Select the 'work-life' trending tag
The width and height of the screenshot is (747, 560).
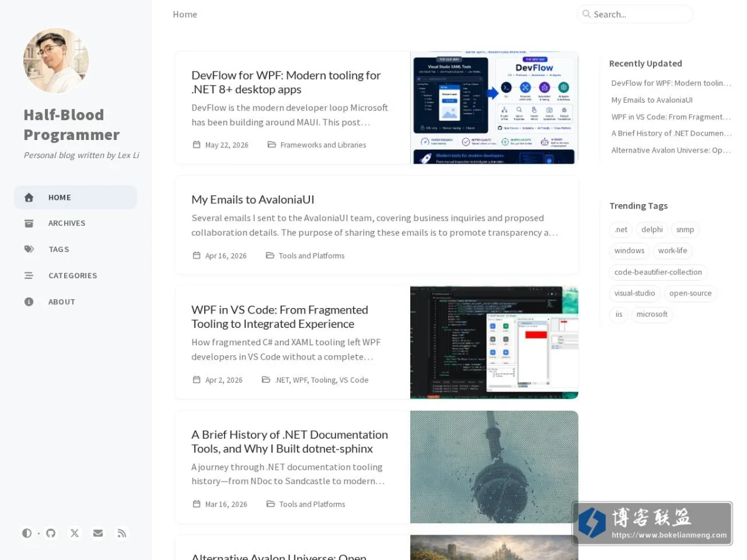[673, 251]
